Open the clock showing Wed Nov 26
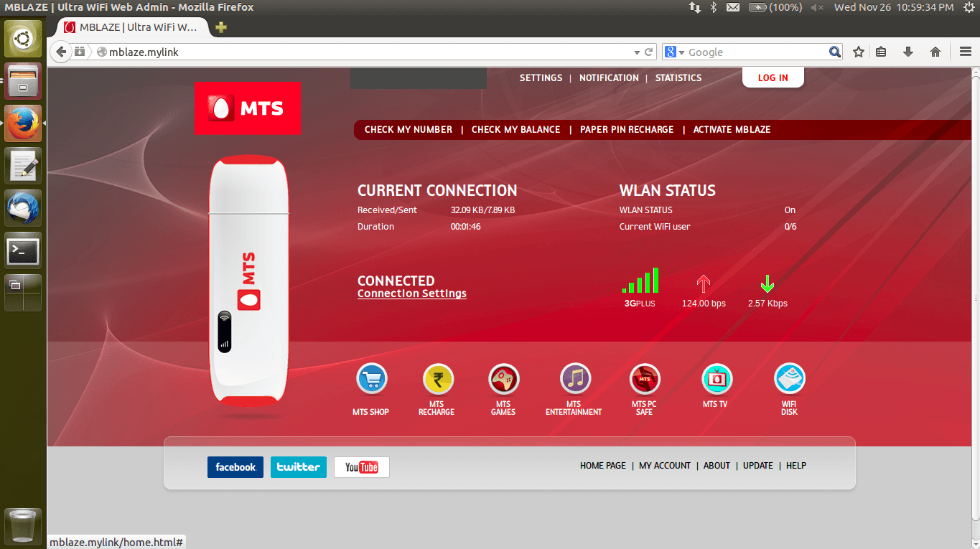Image resolution: width=980 pixels, height=549 pixels. (894, 7)
